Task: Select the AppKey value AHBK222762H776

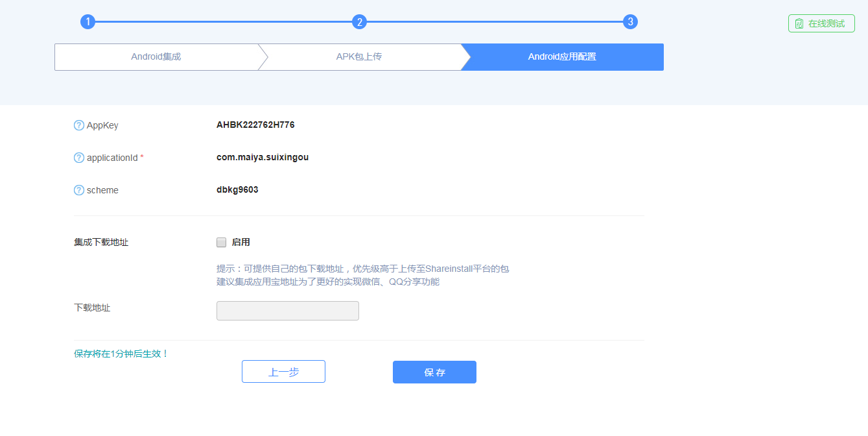Action: 255,125
